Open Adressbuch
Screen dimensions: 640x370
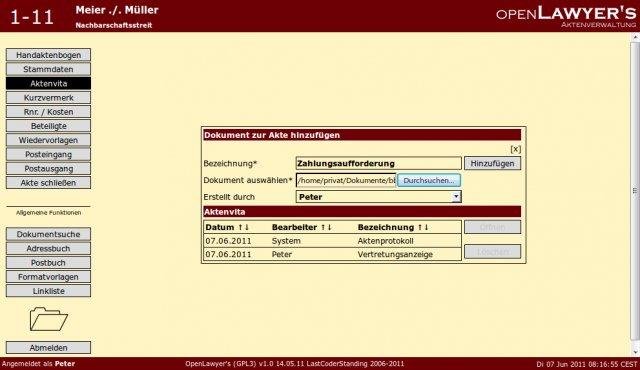pyautogui.click(x=49, y=248)
